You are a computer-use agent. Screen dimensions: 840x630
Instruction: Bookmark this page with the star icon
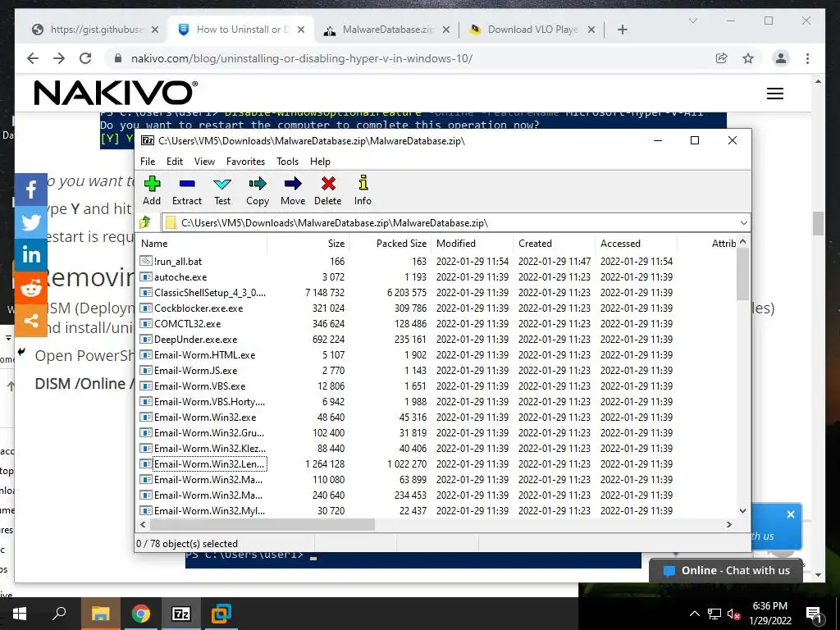click(x=748, y=58)
